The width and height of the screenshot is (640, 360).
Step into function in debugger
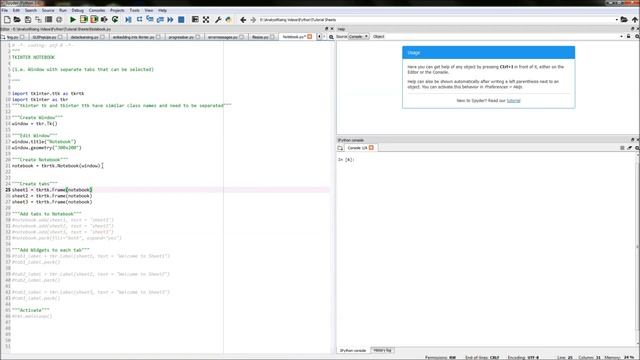150,20
